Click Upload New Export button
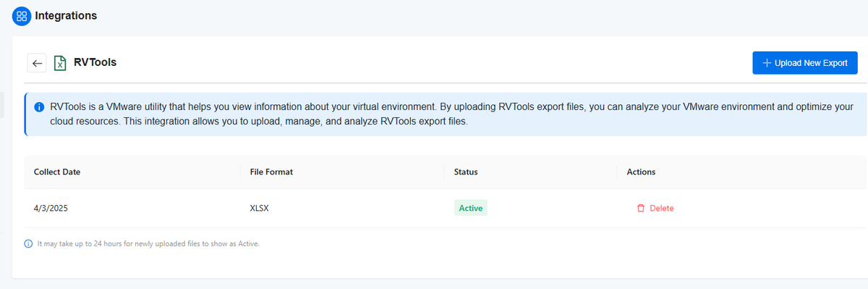The width and height of the screenshot is (868, 289). click(x=805, y=63)
